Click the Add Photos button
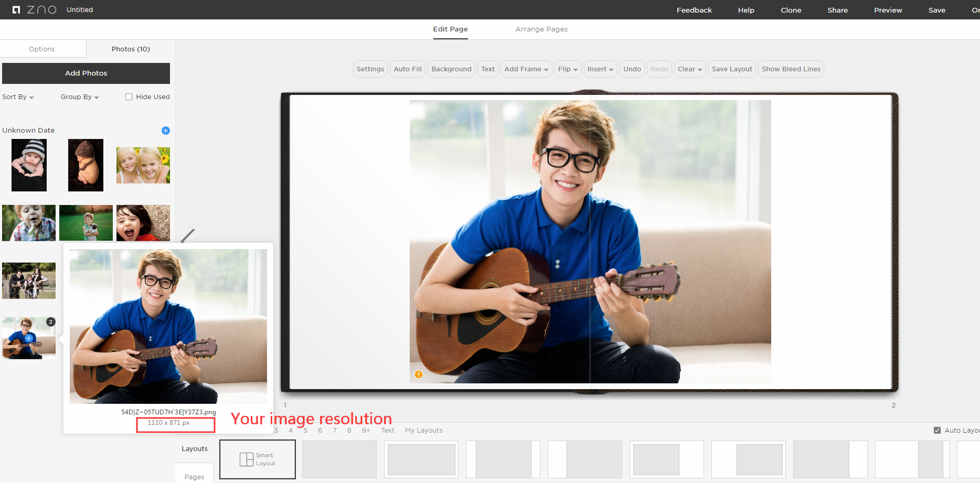The width and height of the screenshot is (980, 483). 86,73
